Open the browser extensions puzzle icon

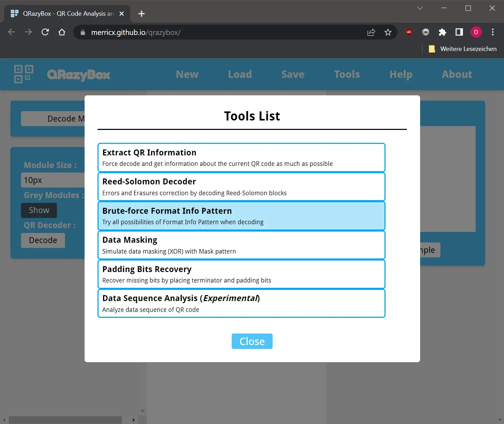(442, 32)
